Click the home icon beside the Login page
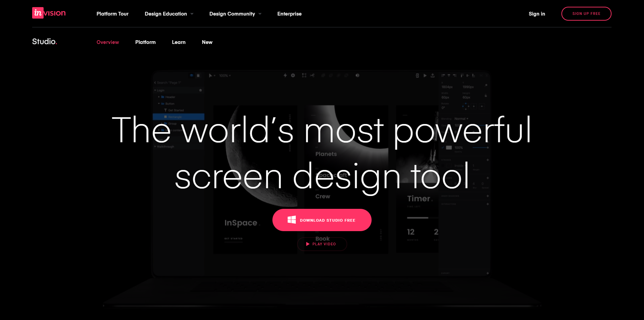The height and width of the screenshot is (320, 644). (x=200, y=90)
